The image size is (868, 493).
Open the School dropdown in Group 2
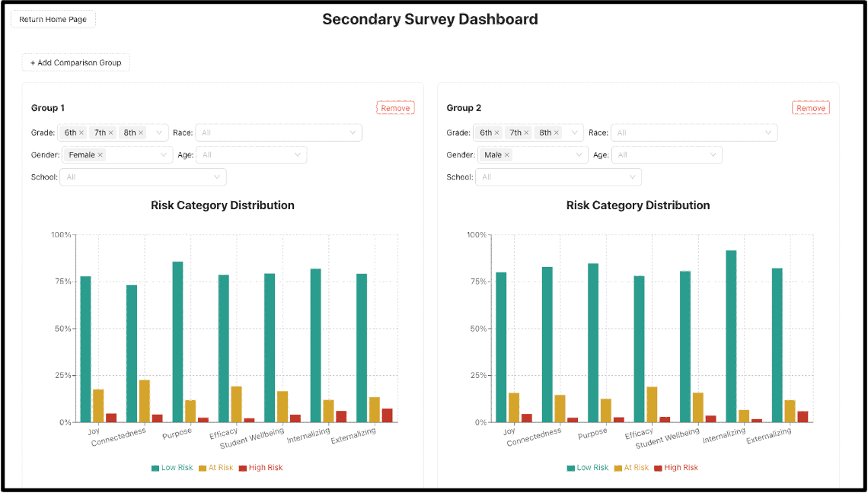click(x=559, y=177)
